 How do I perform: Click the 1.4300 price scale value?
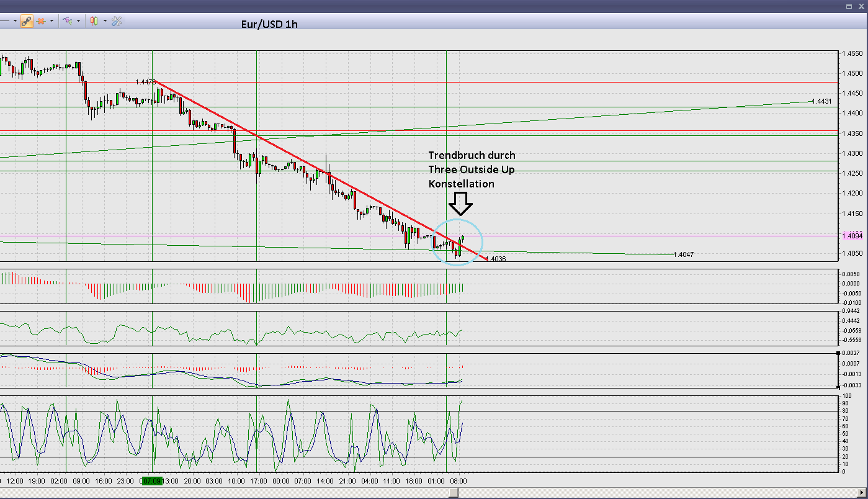tap(851, 153)
